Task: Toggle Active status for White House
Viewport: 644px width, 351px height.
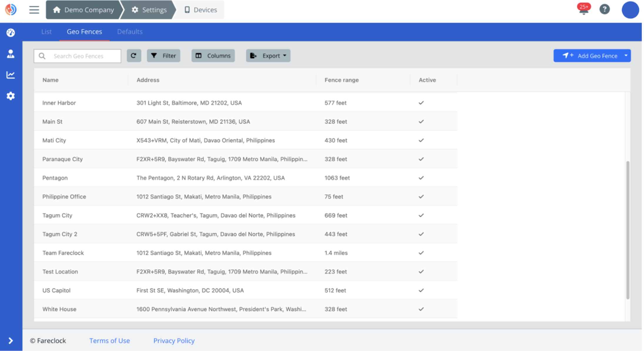Action: (x=421, y=309)
